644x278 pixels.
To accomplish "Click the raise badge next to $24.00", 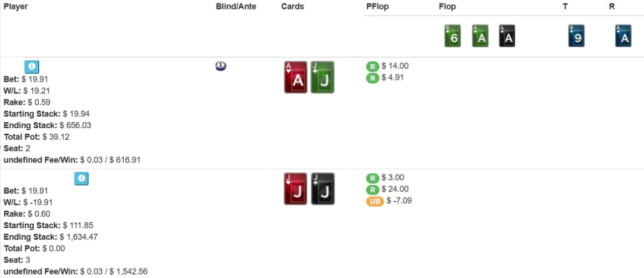I will coord(372,190).
